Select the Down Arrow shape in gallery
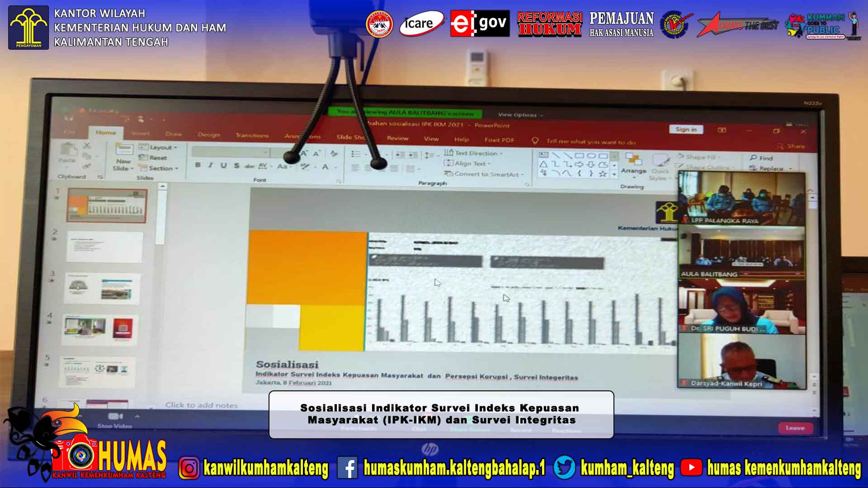868x488 pixels. pos(591,164)
